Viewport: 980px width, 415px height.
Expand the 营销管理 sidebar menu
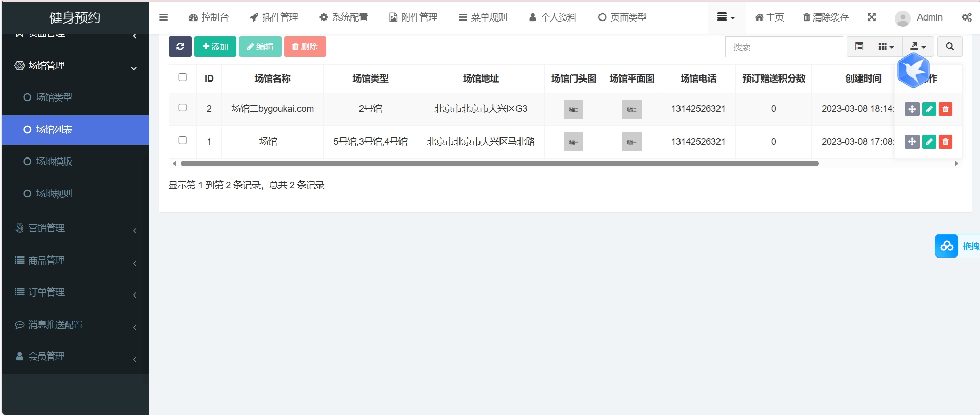click(75, 228)
